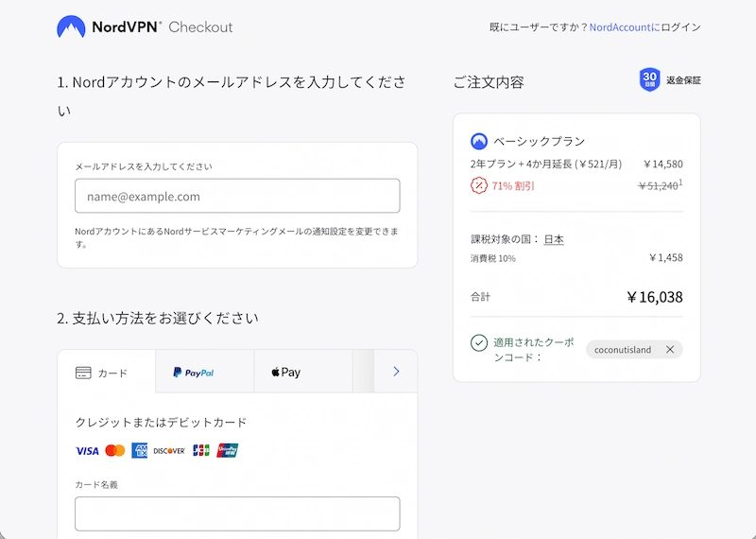Viewport: 756px width, 539px height.
Task: Click the Mastercard logo
Action: 115,451
